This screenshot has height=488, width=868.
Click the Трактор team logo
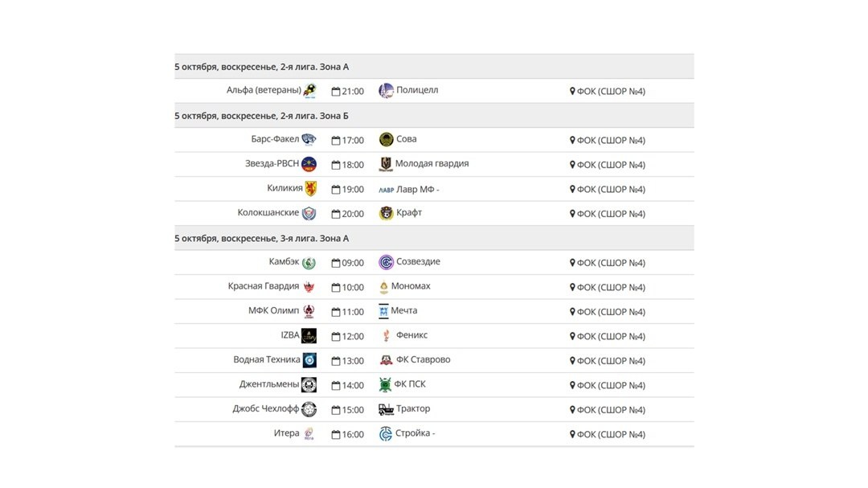[386, 409]
